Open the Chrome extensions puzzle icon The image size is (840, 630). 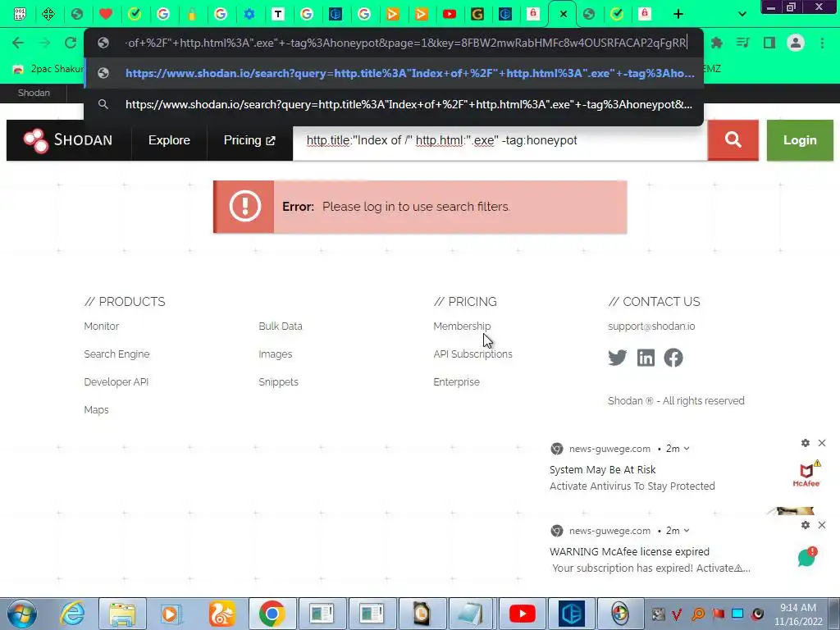716,43
